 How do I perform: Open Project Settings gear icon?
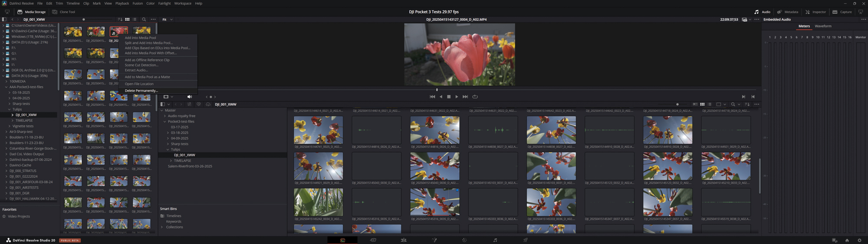[859, 240]
